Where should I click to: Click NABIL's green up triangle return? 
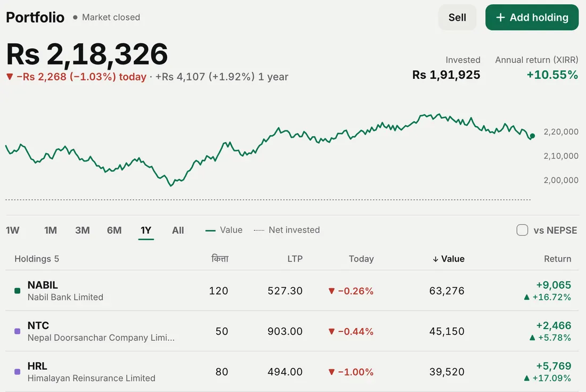point(526,297)
